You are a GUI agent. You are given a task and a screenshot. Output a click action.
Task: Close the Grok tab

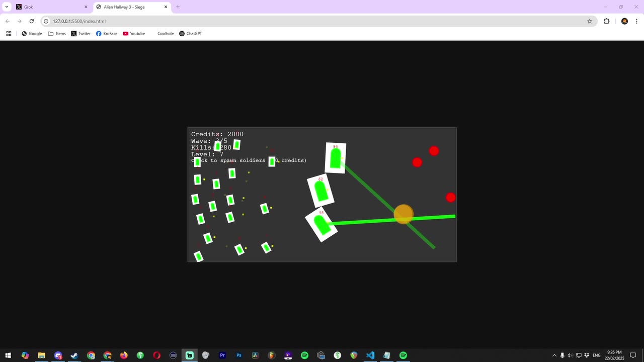(x=86, y=7)
